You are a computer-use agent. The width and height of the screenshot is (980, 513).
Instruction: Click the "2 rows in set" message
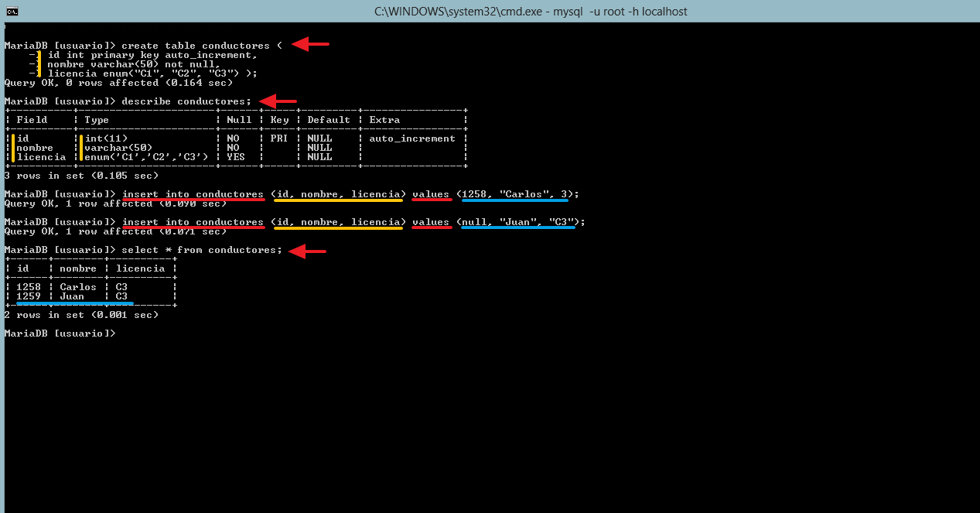81,315
